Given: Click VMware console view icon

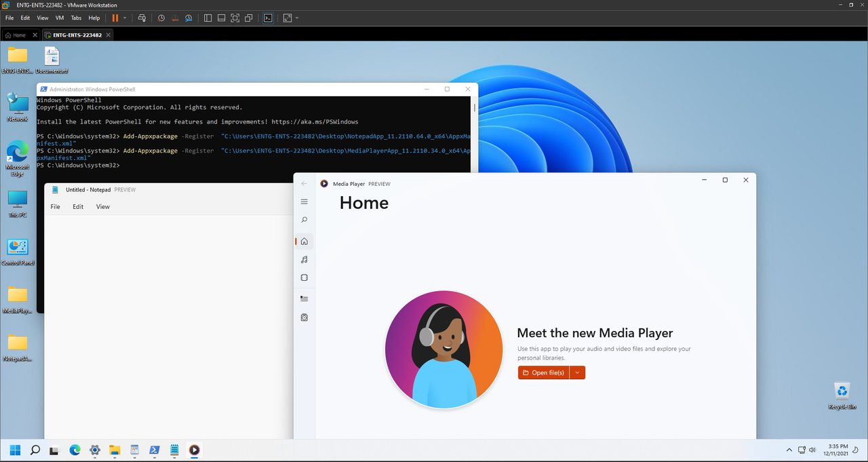Looking at the screenshot, I should tap(268, 18).
